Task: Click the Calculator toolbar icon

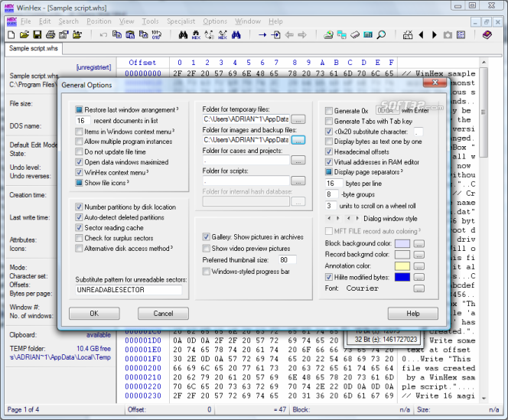Action: pyautogui.click(x=368, y=34)
